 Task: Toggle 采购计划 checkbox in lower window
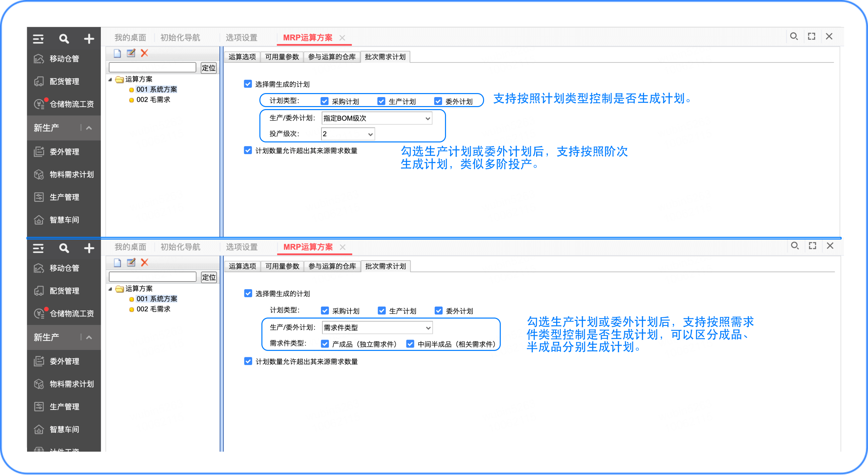pyautogui.click(x=325, y=310)
